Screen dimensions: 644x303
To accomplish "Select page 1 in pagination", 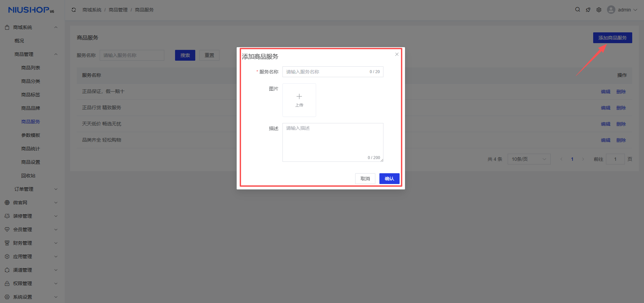I will coord(572,159).
